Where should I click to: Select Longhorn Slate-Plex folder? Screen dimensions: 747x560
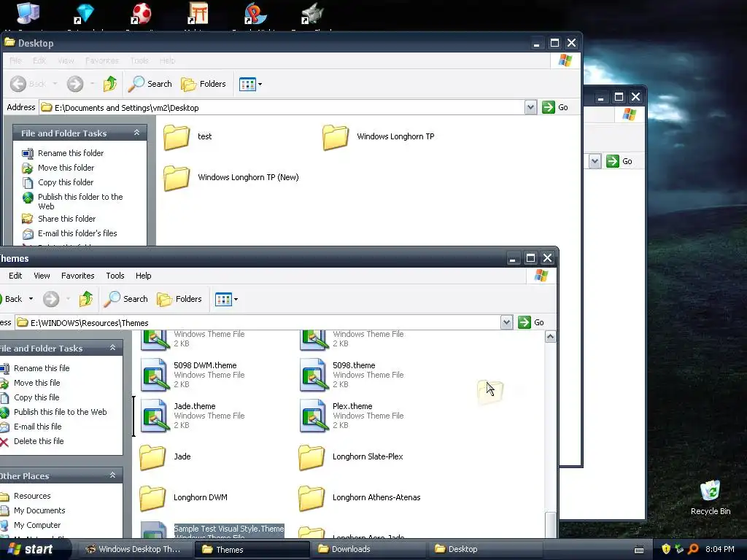coord(351,457)
